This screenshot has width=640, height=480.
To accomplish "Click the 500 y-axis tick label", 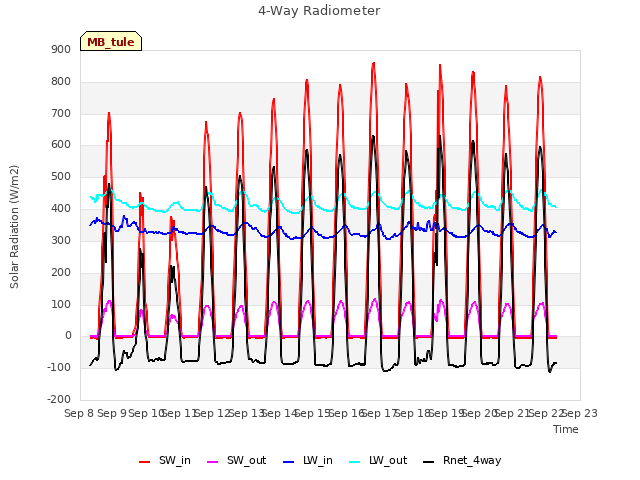I will (x=61, y=177).
